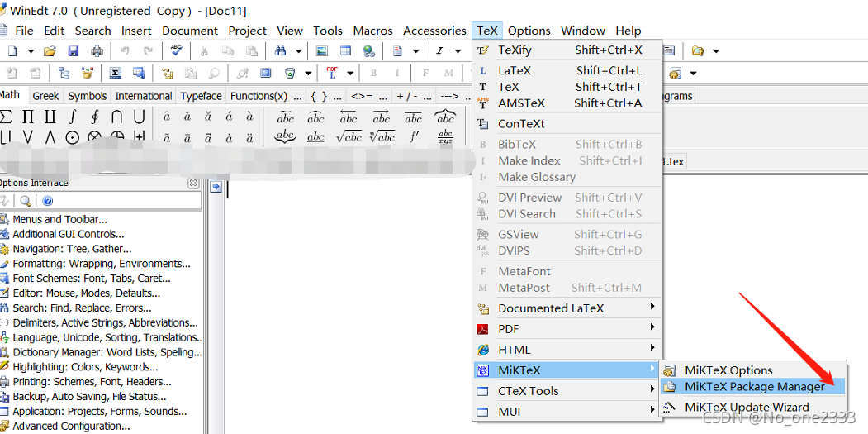The height and width of the screenshot is (434, 868).
Task: Click the Print toolbar icon
Action: point(97,51)
